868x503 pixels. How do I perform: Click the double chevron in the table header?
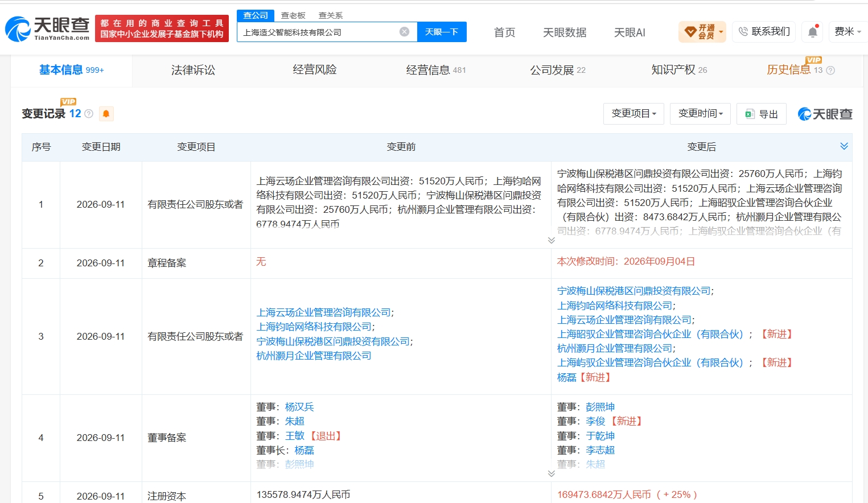pos(844,146)
